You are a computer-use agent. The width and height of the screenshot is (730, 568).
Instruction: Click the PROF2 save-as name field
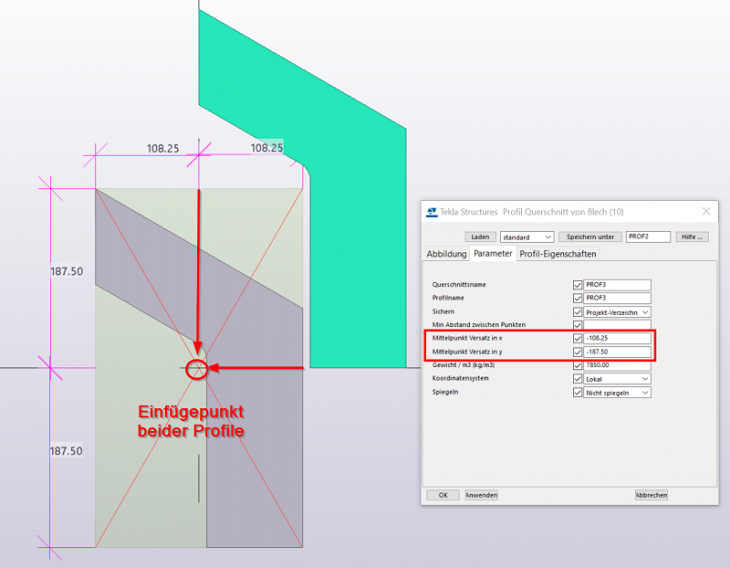click(x=648, y=237)
